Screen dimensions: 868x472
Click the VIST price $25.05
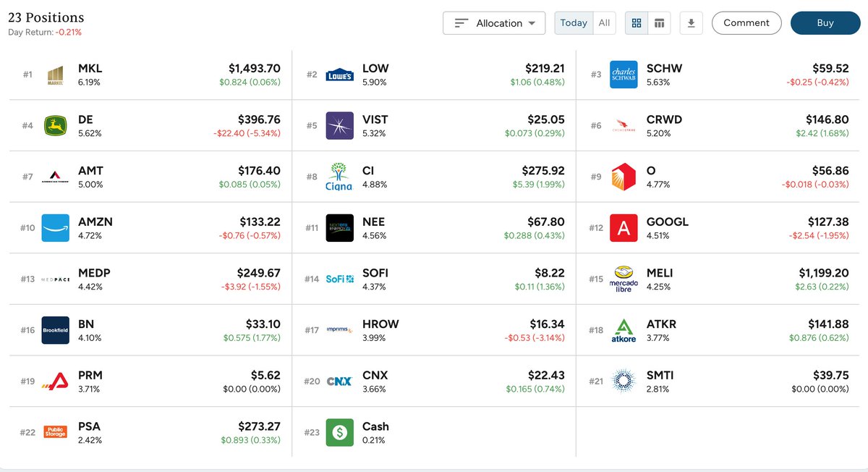547,119
